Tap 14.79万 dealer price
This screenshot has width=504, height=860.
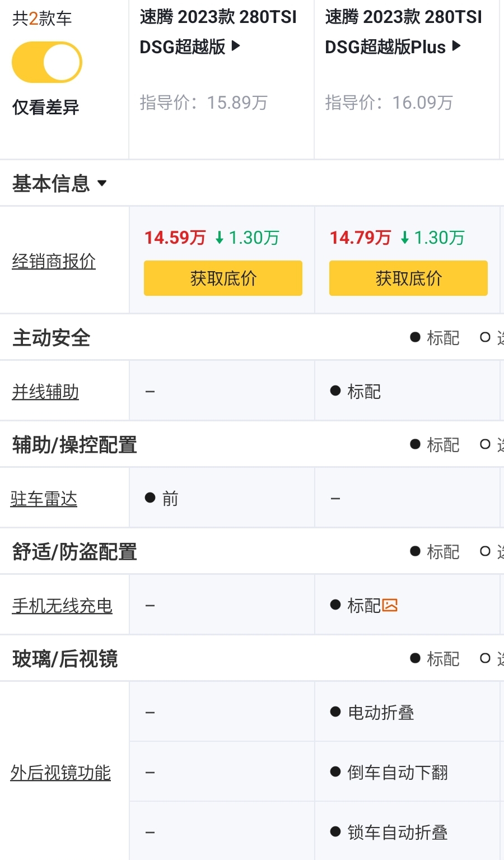click(x=361, y=238)
